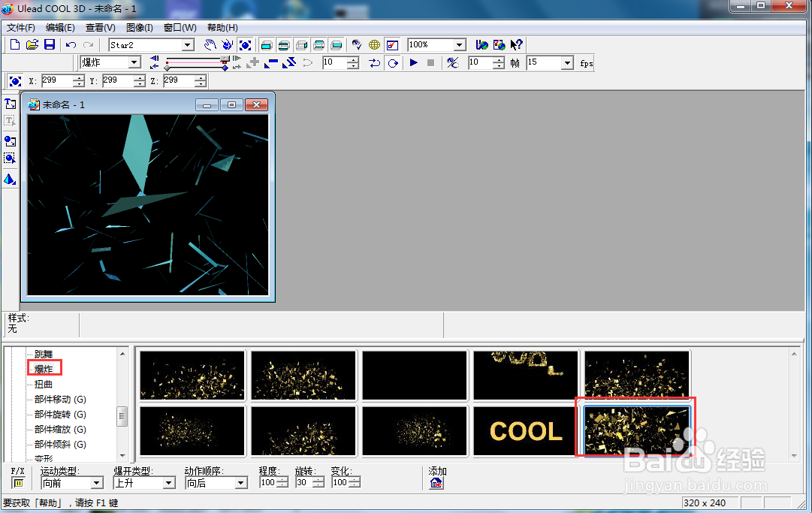Play the animation
The height and width of the screenshot is (513, 812).
tap(414, 62)
